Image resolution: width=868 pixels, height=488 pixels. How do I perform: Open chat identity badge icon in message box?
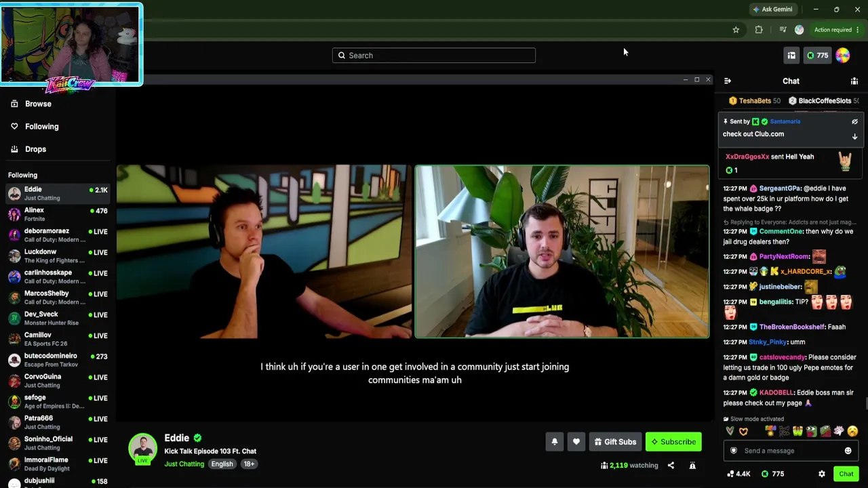click(x=734, y=451)
